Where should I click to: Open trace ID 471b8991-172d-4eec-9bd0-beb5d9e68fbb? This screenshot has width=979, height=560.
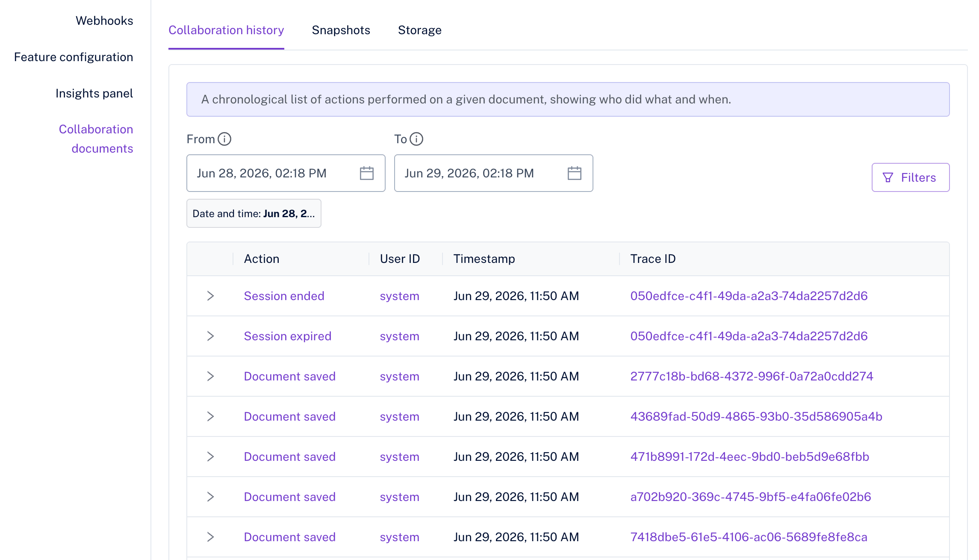(x=750, y=457)
